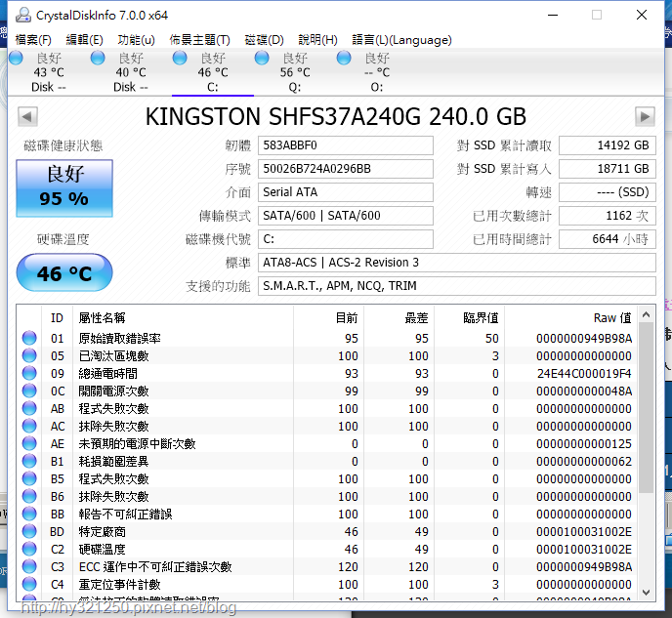672x618 pixels.
Task: Click status circle for attribute C2
Action: 29,549
